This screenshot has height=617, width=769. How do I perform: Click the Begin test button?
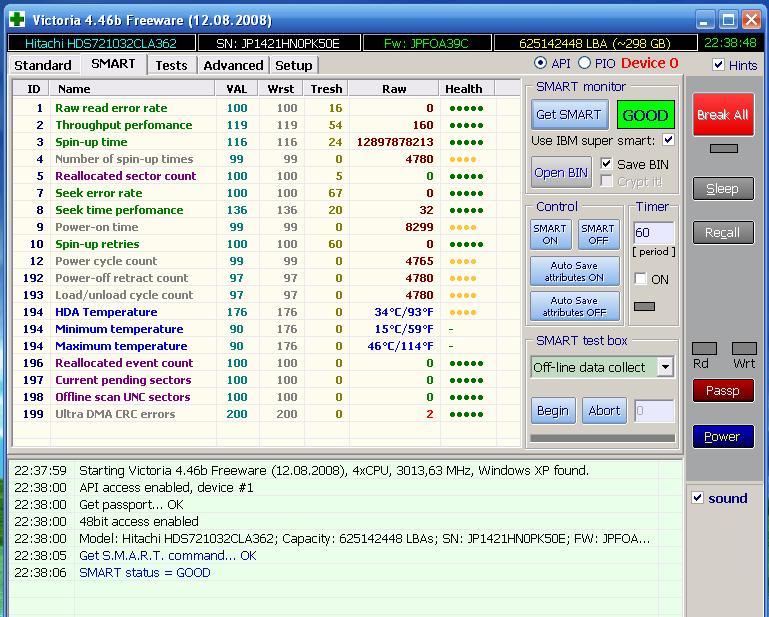553,411
